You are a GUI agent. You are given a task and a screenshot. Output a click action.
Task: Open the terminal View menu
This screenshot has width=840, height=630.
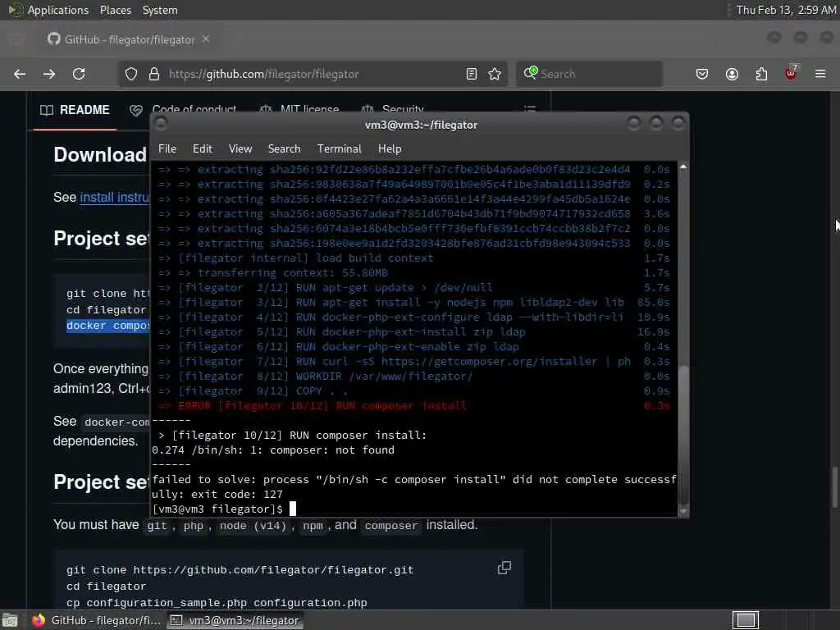240,149
